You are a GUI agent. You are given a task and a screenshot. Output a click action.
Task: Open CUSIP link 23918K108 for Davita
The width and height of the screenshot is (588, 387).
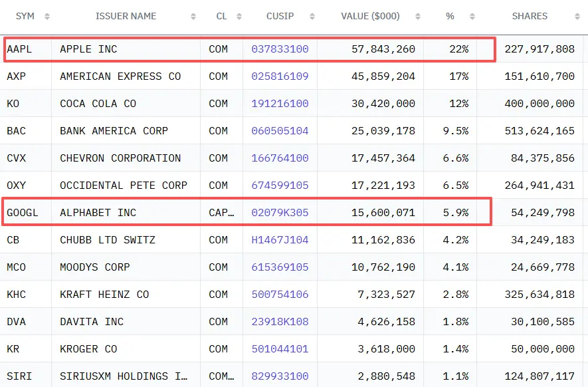pyautogui.click(x=280, y=322)
